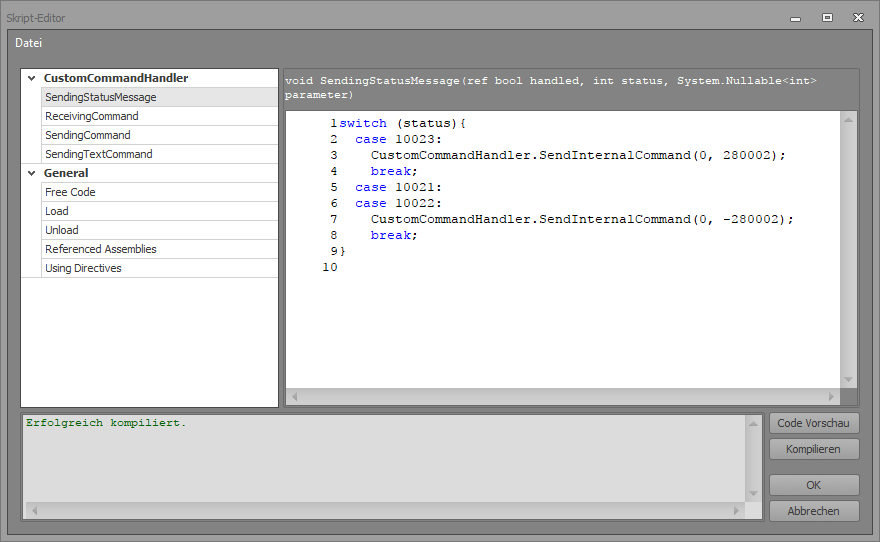Click the closing brace on line 9

tap(342, 251)
